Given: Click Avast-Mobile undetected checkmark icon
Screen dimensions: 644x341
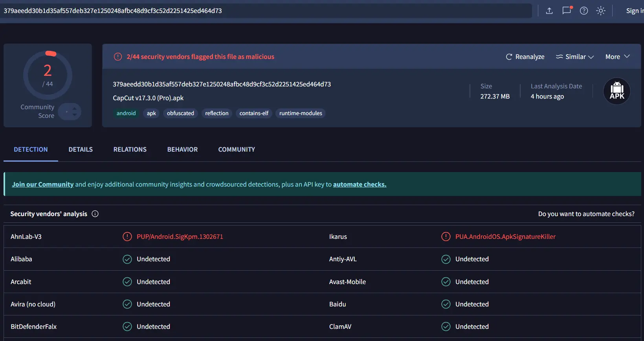Looking at the screenshot, I should coord(446,282).
